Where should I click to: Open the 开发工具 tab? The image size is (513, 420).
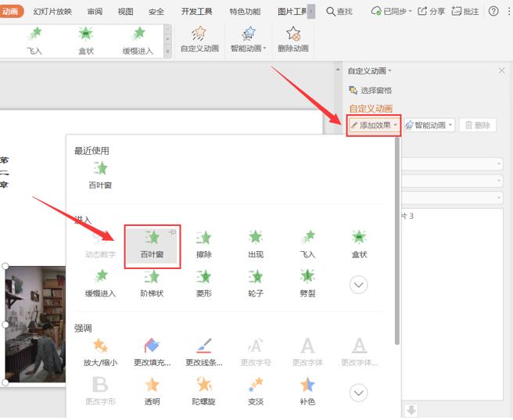pos(196,12)
